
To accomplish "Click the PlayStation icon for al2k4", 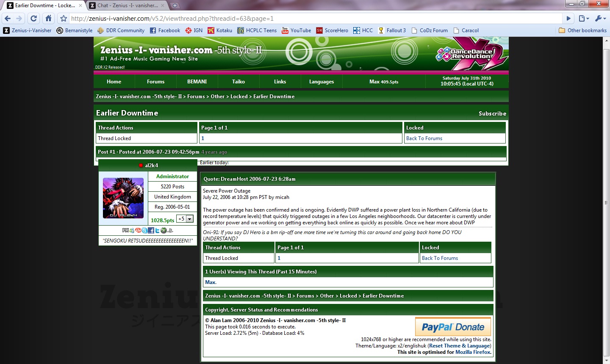I will click(170, 231).
